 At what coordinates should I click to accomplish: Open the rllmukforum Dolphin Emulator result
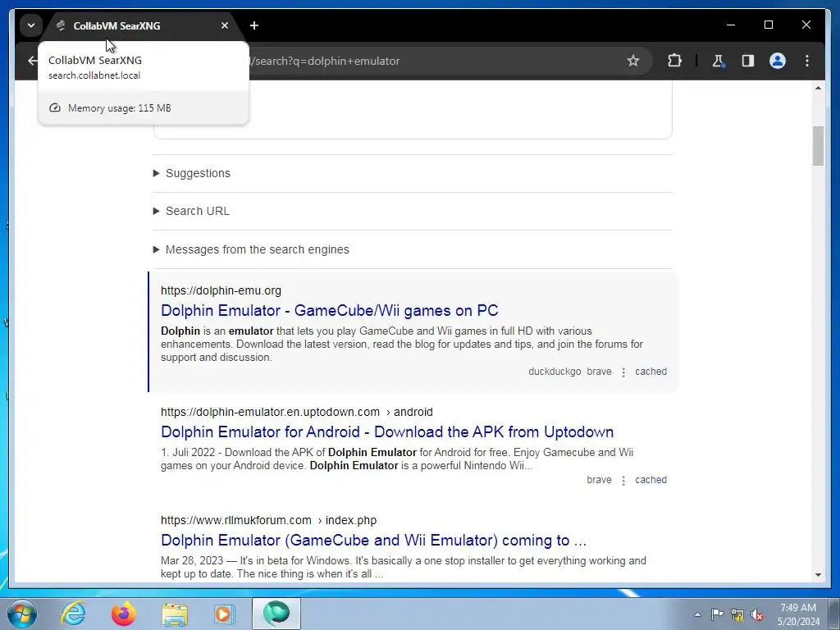click(373, 540)
